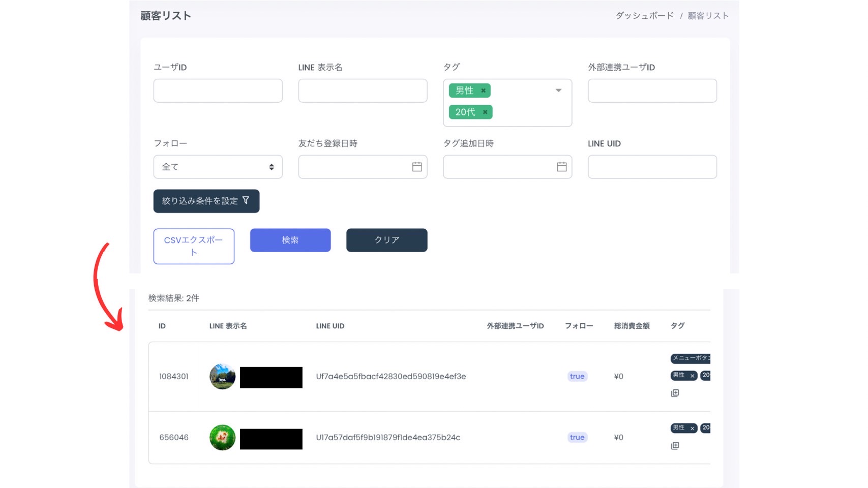
Task: Remove the 男性 tag from the filter
Action: point(483,90)
